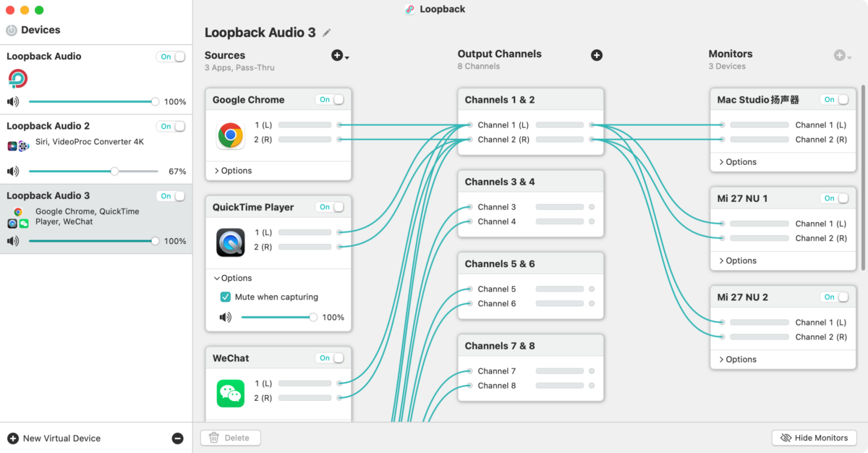Click the QuickTime Player volume speaker icon

[x=226, y=317]
